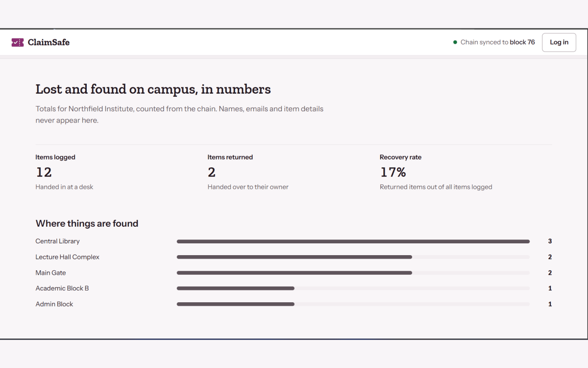
Task: Click the Admin Block progress bar
Action: pos(353,304)
